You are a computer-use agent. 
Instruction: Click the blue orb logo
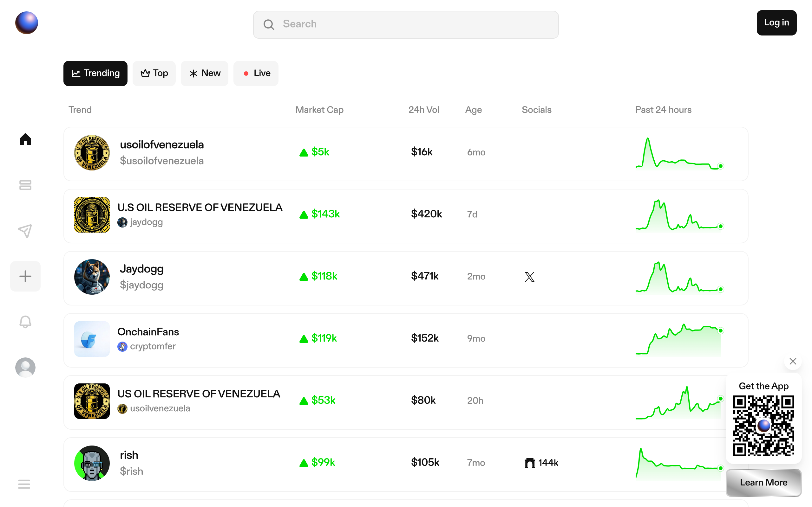[27, 23]
